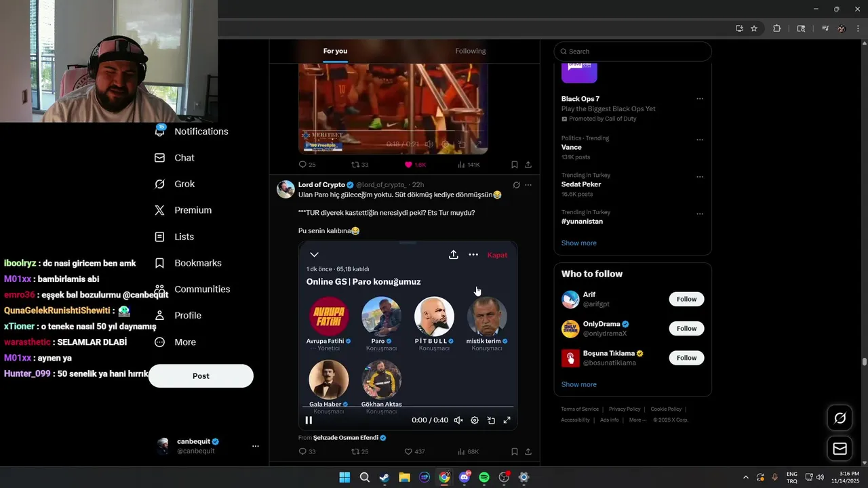
Task: Select Avrupa Fatihi speaker avatar
Action: 329,317
